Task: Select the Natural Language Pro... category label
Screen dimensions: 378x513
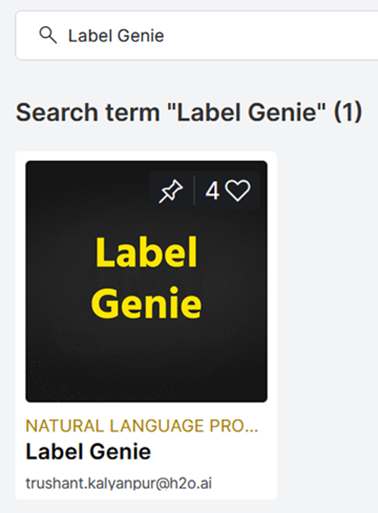Action: tap(142, 426)
